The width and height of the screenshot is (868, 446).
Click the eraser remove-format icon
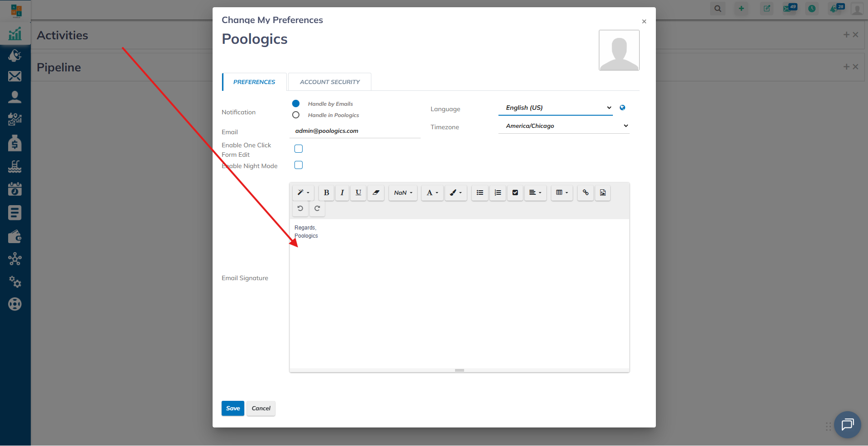tap(375, 192)
